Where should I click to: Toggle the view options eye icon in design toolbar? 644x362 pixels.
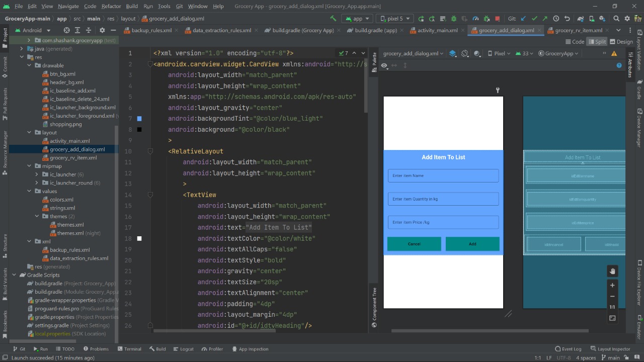[x=384, y=65]
